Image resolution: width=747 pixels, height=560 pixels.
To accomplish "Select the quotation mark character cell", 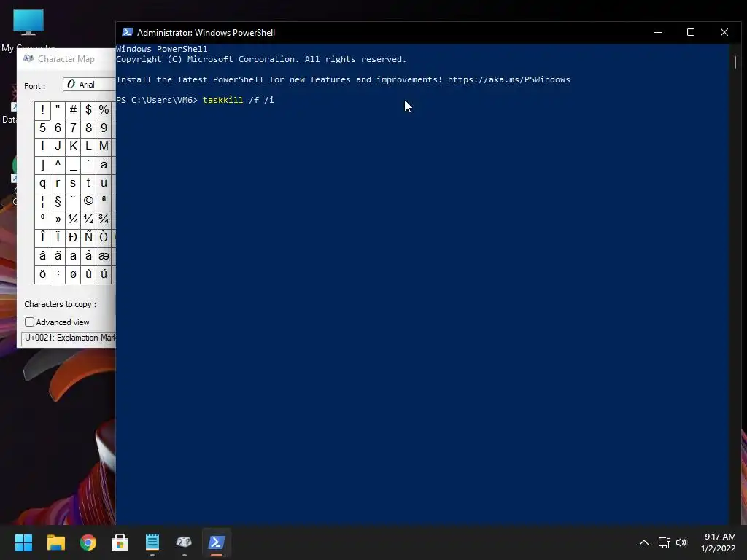I will [58, 110].
